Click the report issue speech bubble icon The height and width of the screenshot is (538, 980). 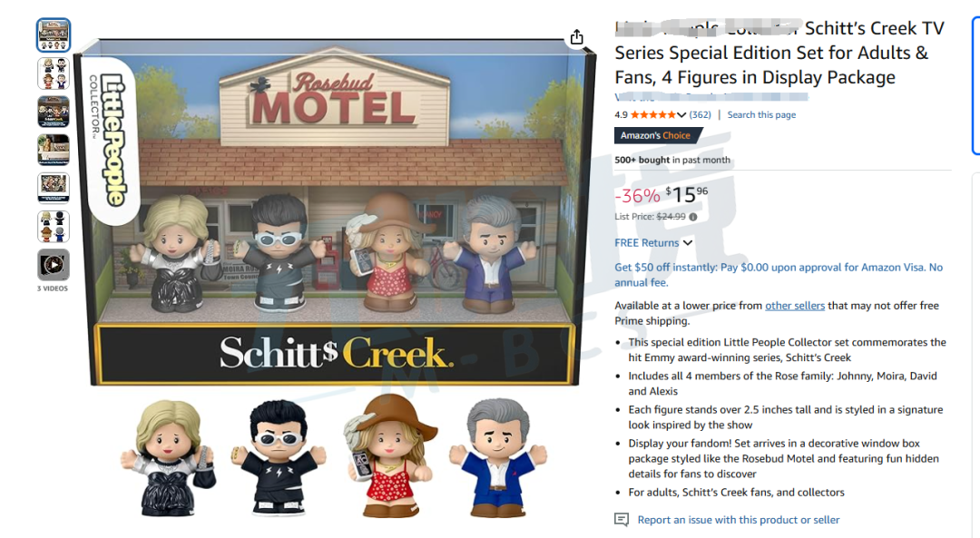click(622, 519)
